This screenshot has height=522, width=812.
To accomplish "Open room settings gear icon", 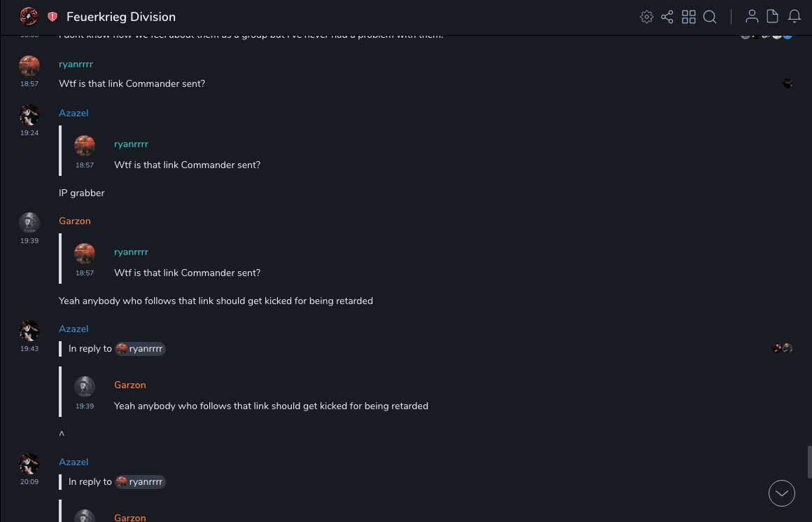I will (647, 17).
